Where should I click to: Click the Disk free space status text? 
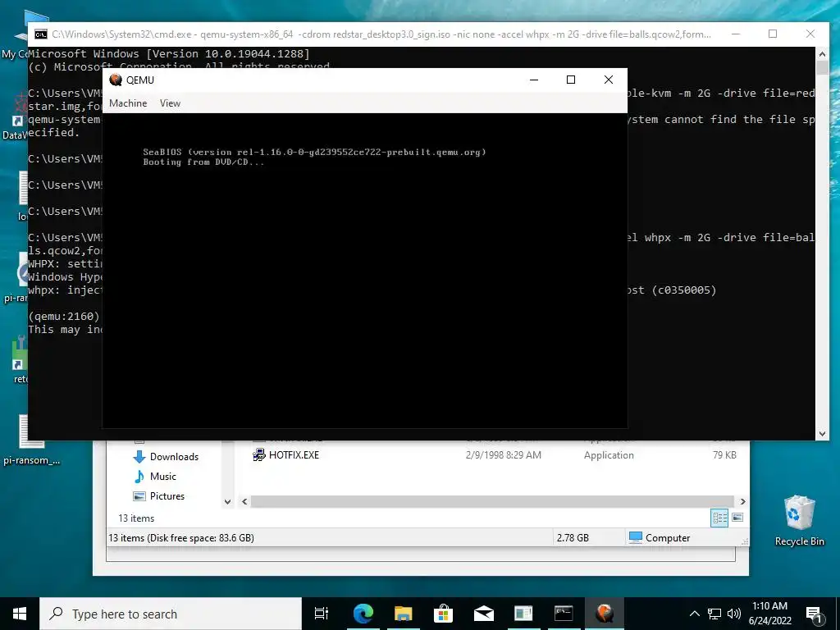pyautogui.click(x=181, y=538)
